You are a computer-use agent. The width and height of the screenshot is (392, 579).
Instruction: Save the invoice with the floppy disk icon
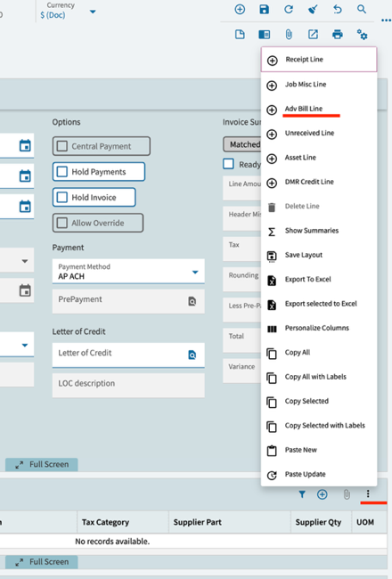pos(265,9)
